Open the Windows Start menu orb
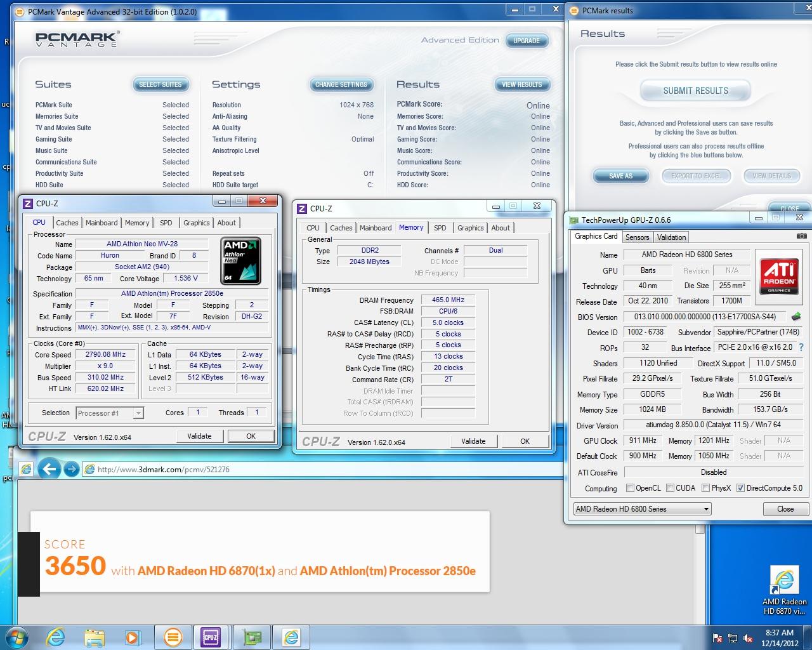 point(17,637)
